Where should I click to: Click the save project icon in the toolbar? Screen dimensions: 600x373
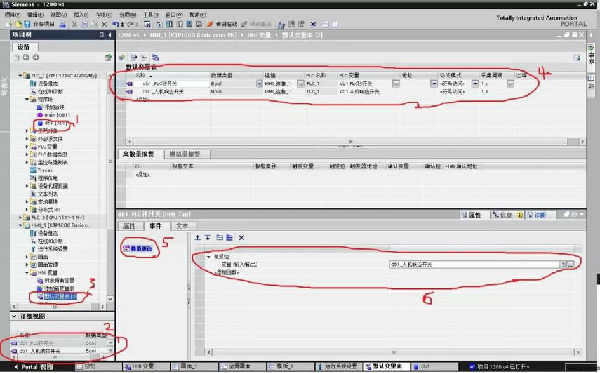tap(27, 24)
